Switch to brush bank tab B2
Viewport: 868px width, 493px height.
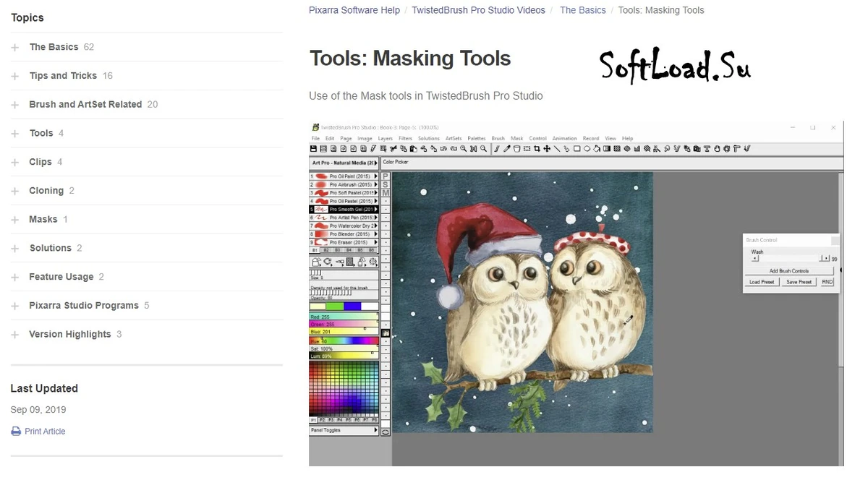[326, 250]
